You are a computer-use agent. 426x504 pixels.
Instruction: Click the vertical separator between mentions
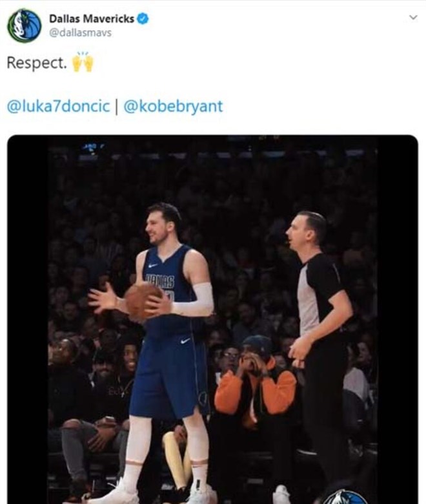(x=117, y=107)
